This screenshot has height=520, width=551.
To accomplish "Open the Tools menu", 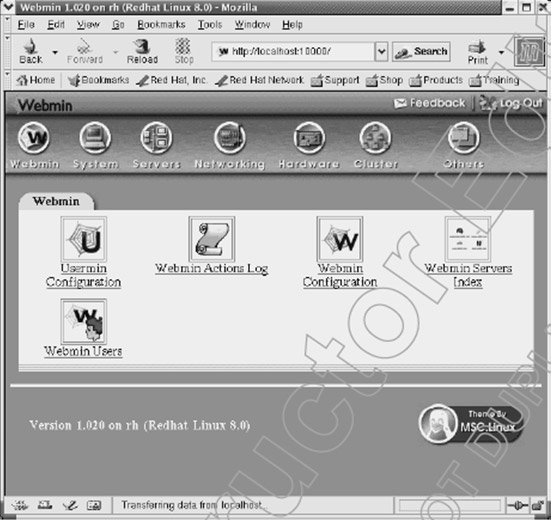I will pyautogui.click(x=210, y=25).
